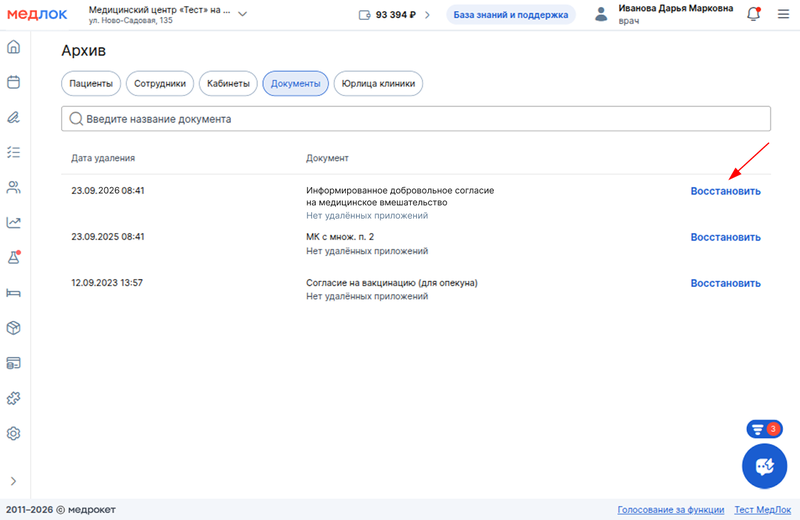Open the notifications bell
This screenshot has height=520, width=800.
pyautogui.click(x=754, y=14)
